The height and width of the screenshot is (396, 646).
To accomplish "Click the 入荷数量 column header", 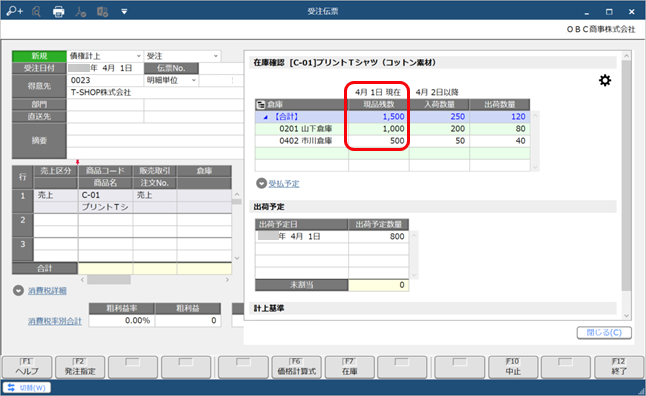I will coord(439,105).
